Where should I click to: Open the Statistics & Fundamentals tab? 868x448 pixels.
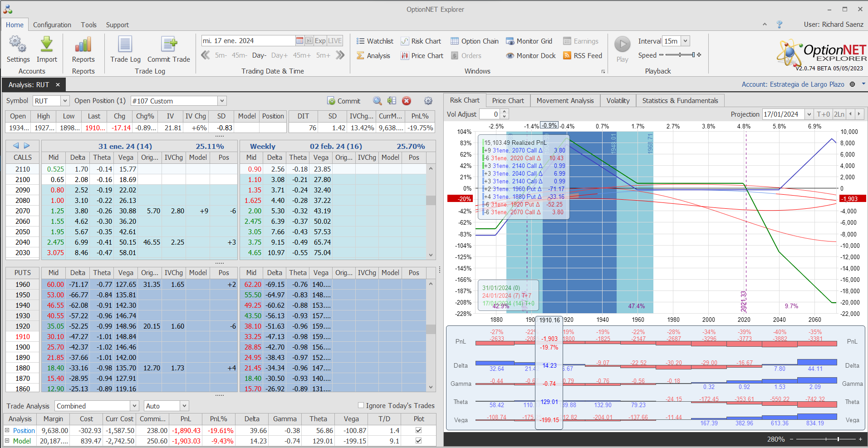(680, 101)
